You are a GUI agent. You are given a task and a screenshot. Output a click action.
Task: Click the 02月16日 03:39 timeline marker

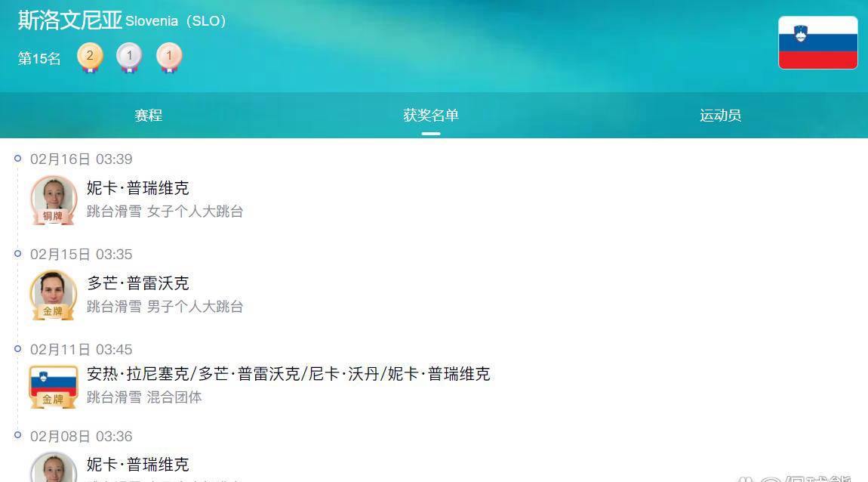(17, 159)
